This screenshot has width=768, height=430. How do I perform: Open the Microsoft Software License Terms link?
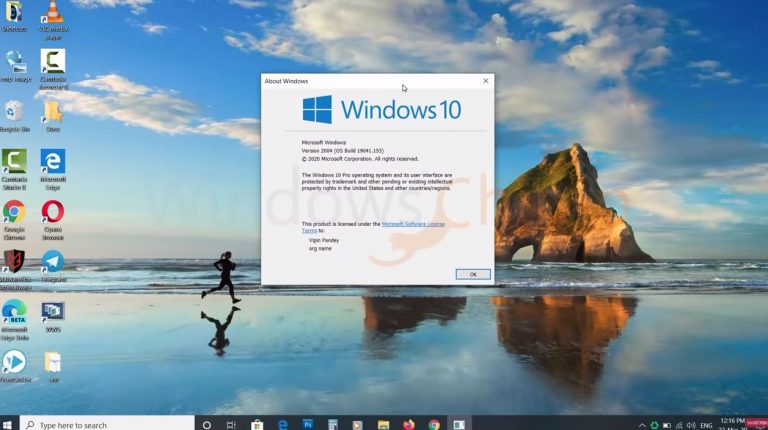pos(373,227)
